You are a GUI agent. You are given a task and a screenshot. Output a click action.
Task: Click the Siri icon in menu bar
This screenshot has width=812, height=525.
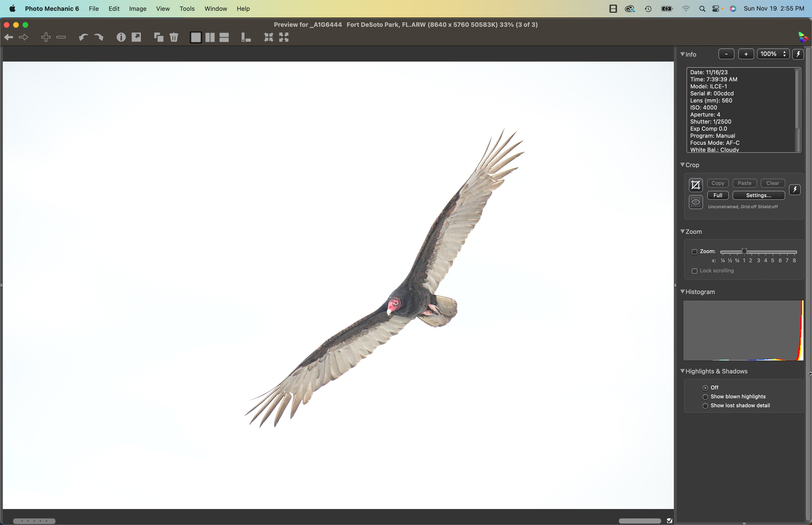pyautogui.click(x=733, y=9)
